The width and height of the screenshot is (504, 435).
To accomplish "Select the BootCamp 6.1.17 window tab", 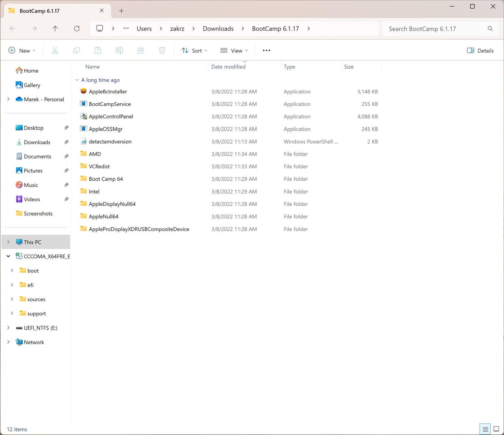I will click(57, 11).
